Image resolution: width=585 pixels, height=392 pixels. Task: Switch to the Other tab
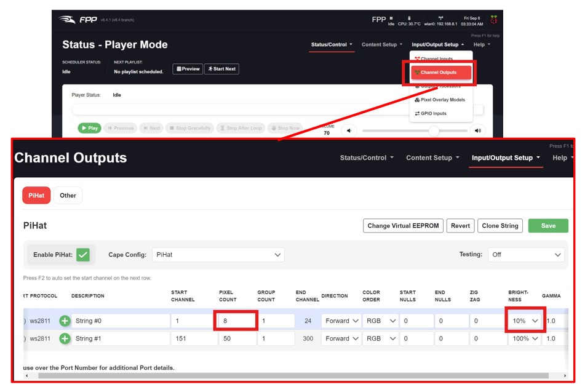click(68, 196)
